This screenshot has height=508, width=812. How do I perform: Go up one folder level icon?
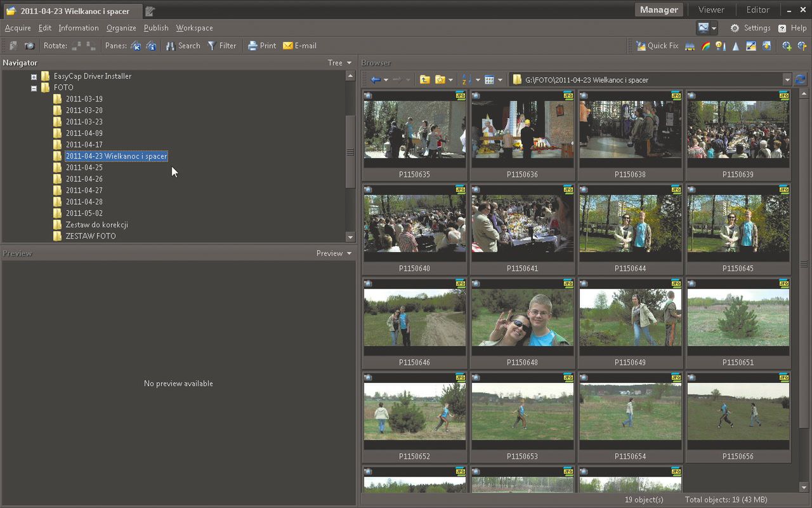coord(424,79)
